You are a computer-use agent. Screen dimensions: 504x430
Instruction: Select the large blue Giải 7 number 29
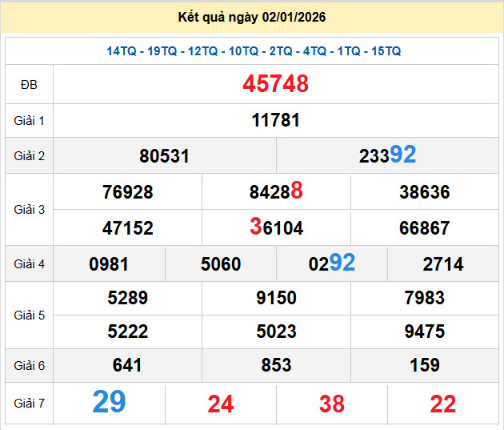(x=109, y=402)
